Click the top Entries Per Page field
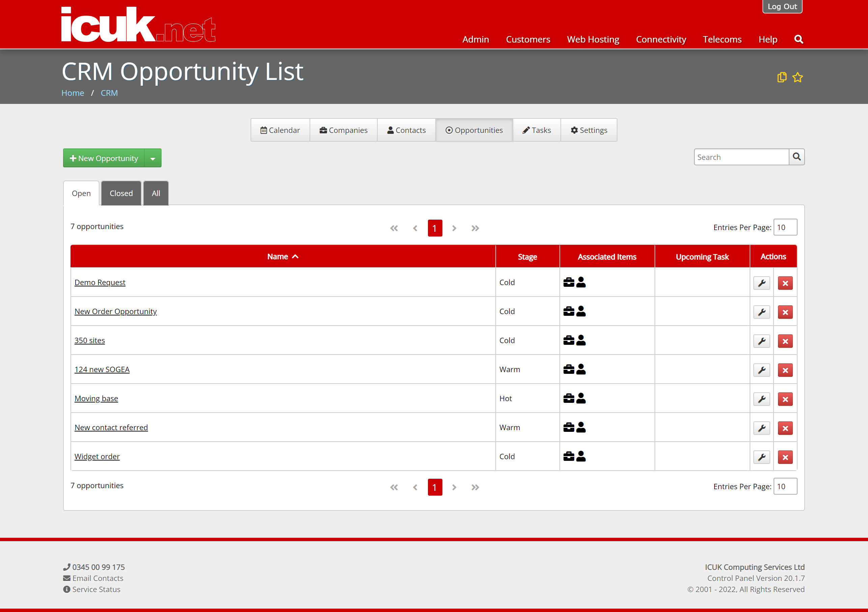 (x=785, y=227)
